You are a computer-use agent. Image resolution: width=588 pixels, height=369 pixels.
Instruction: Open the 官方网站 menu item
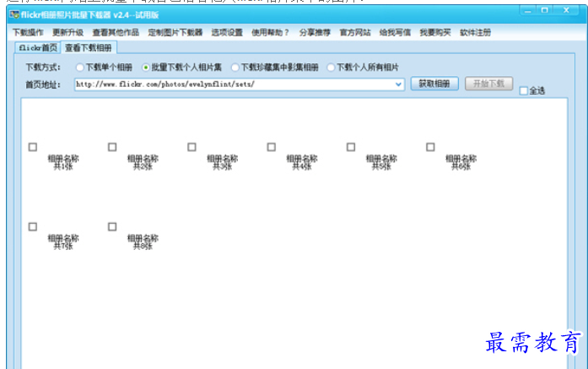(x=355, y=33)
